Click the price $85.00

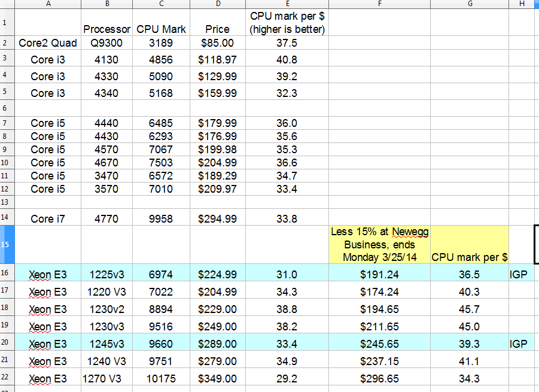218,43
